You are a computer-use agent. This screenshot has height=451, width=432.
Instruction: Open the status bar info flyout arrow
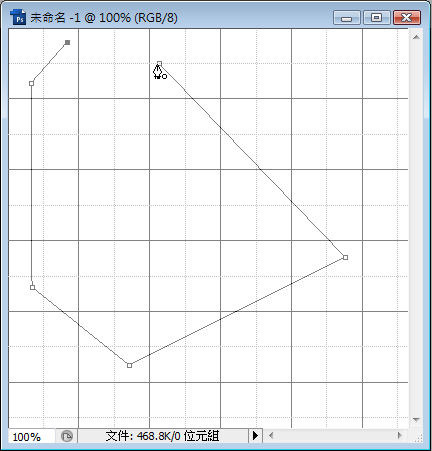(x=255, y=435)
